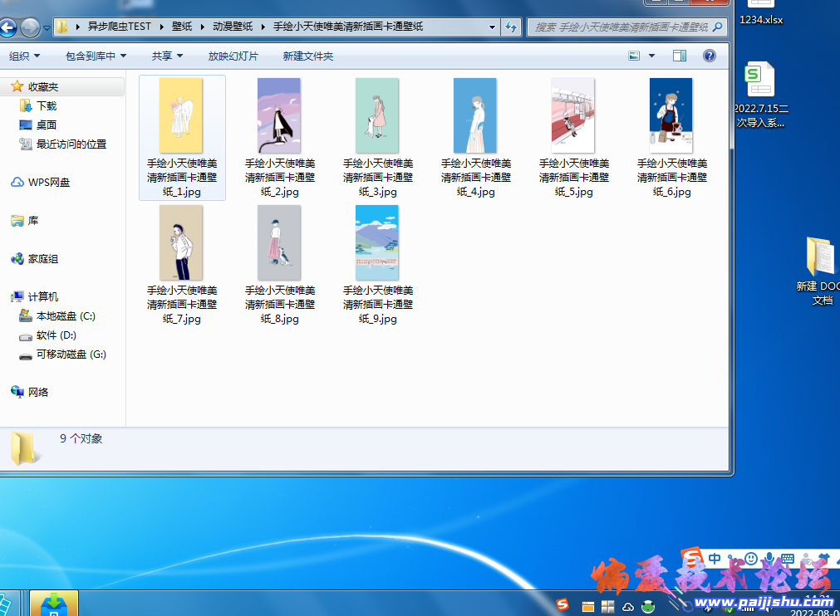The height and width of the screenshot is (616, 840).
Task: Show the preview pane icon
Action: point(680,56)
